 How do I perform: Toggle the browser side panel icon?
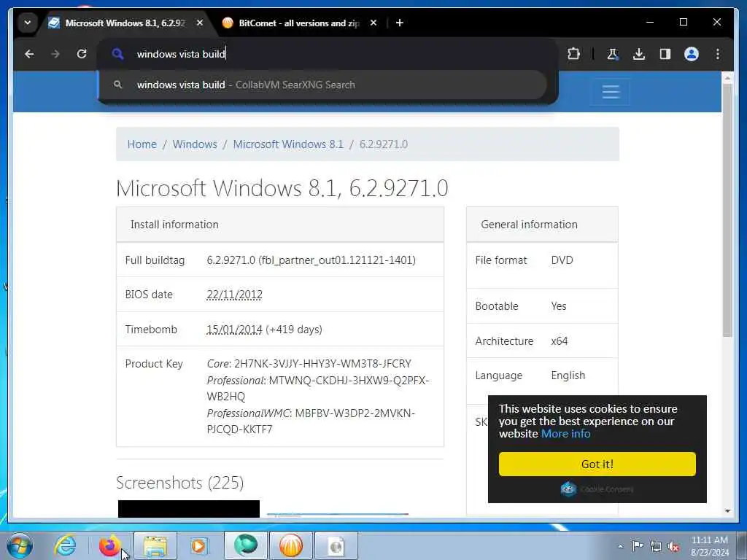pos(665,54)
